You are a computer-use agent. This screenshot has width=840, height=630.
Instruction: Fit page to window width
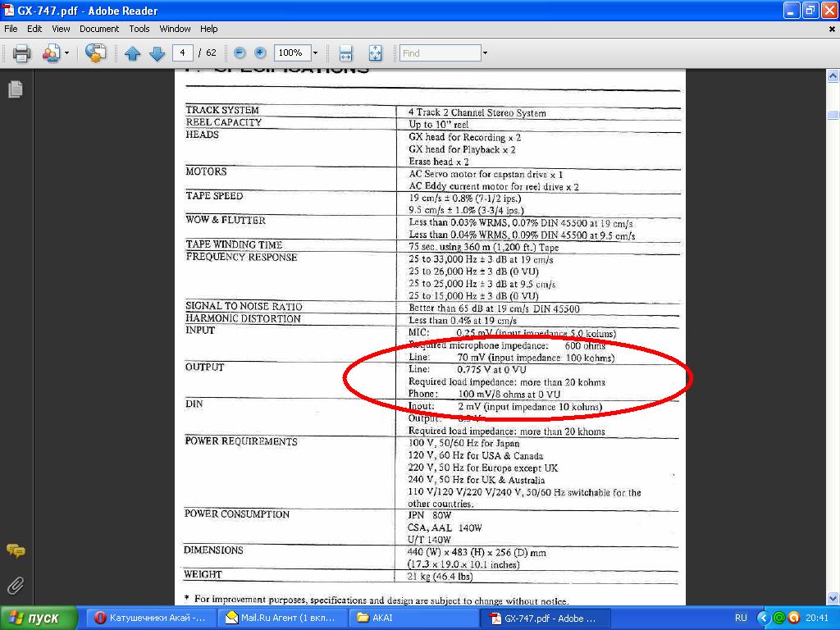[346, 53]
